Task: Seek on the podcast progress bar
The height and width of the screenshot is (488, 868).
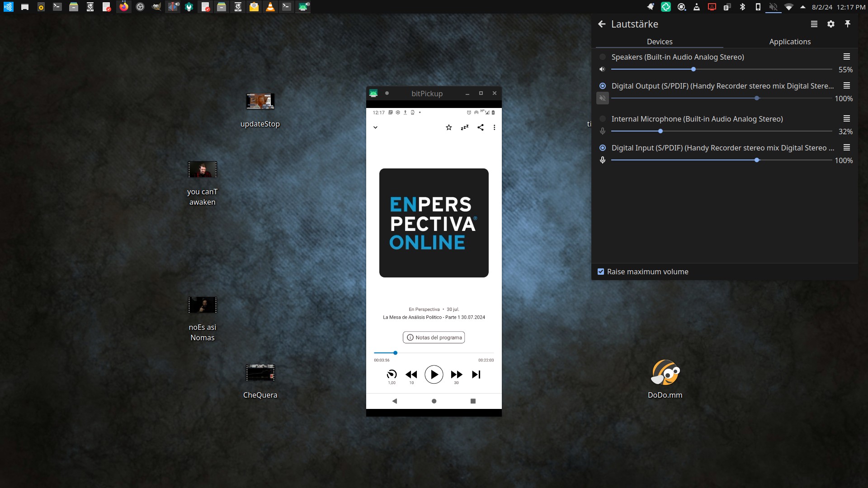Action: tap(434, 353)
